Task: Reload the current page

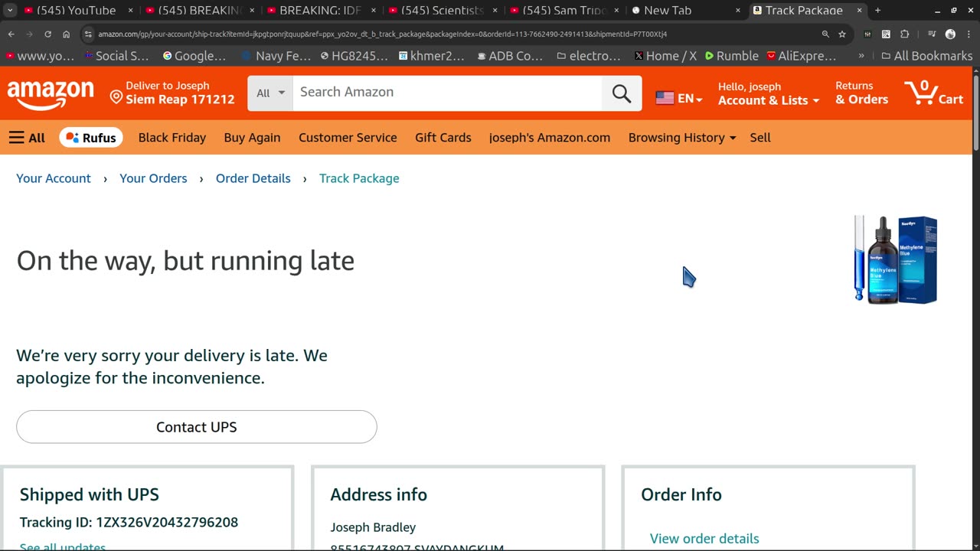Action: pyautogui.click(x=47, y=34)
